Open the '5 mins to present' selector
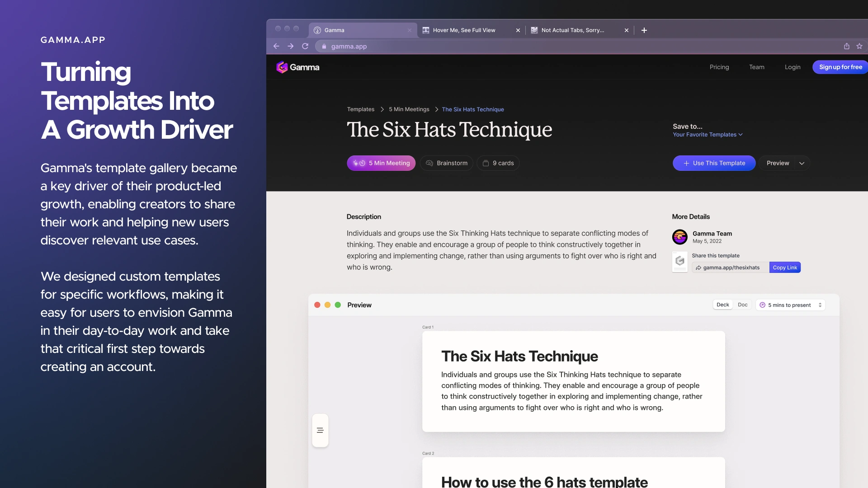The width and height of the screenshot is (868, 488). 791,305
